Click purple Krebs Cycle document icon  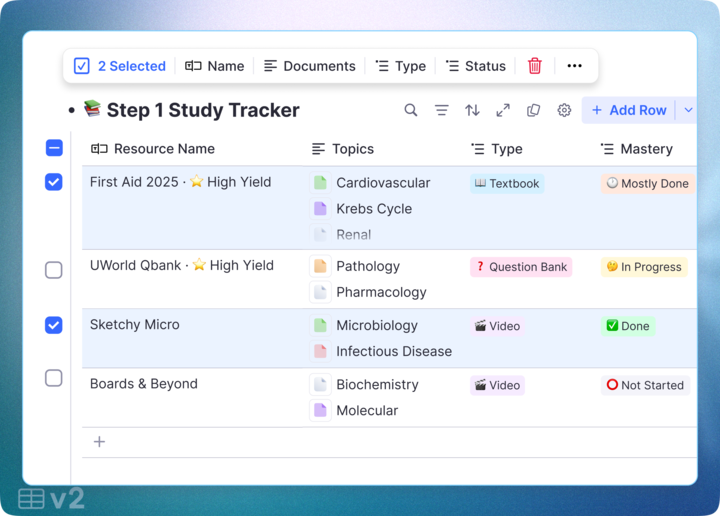[320, 208]
